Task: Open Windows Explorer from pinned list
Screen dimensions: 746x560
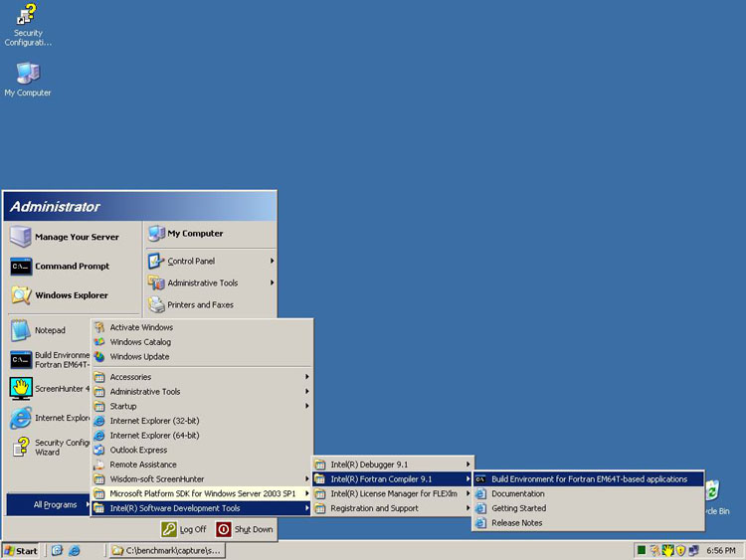Action: [71, 295]
